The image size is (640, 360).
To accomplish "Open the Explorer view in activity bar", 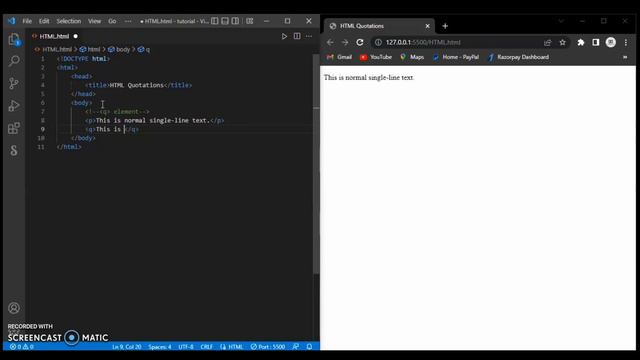I will [14, 40].
